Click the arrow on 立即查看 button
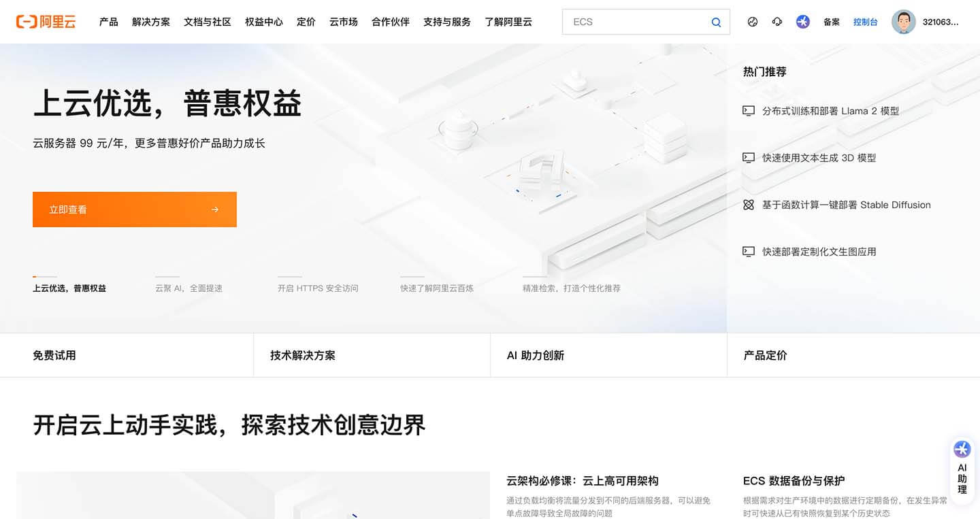The image size is (980, 519). 215,210
